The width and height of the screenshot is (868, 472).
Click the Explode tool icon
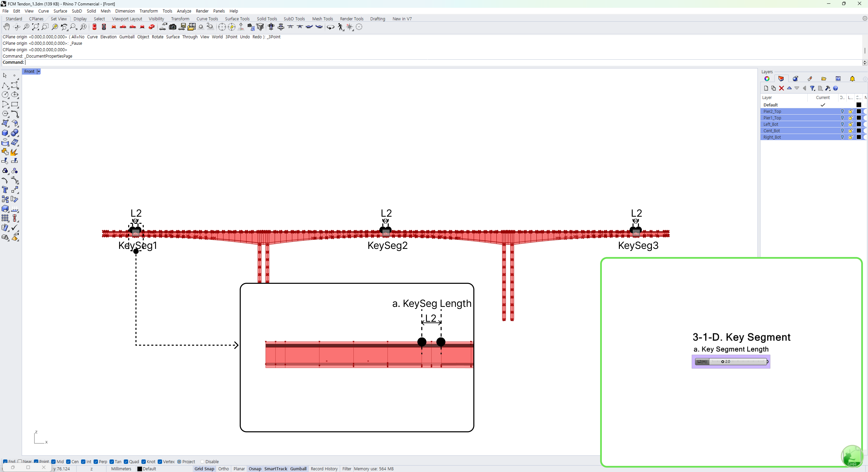pos(14,152)
